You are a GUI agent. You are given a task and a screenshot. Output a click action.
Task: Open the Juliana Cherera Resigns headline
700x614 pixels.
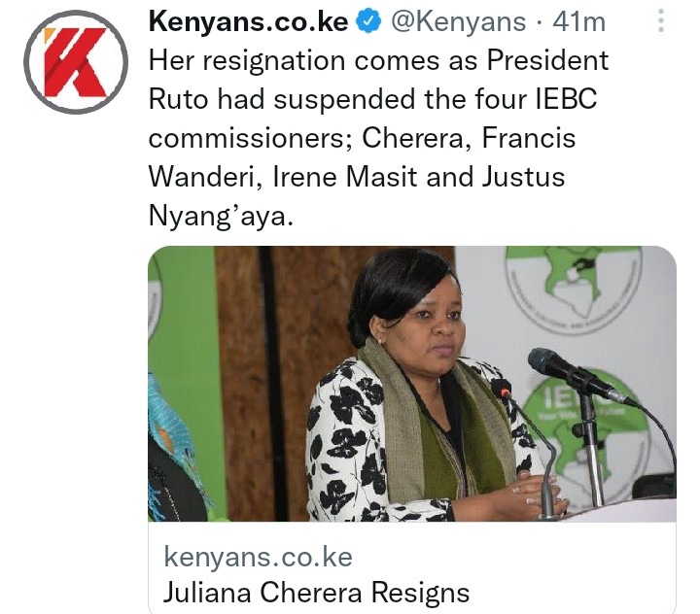[317, 593]
